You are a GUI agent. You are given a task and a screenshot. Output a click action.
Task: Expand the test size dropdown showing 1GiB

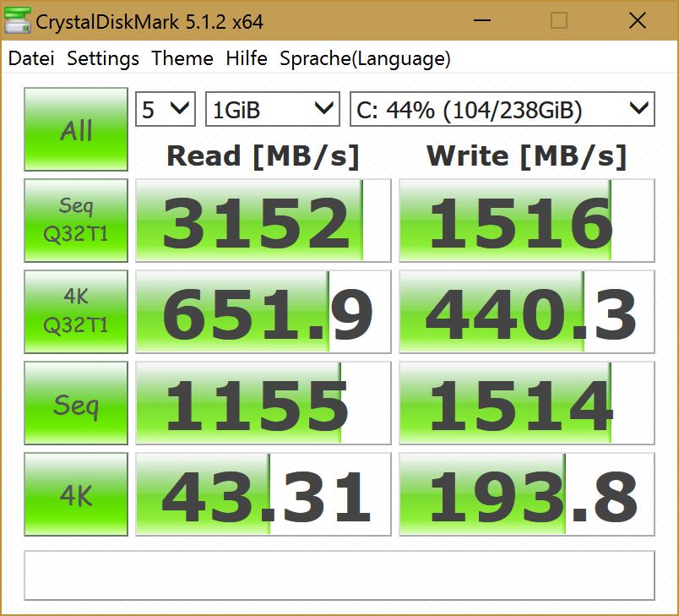[x=273, y=109]
